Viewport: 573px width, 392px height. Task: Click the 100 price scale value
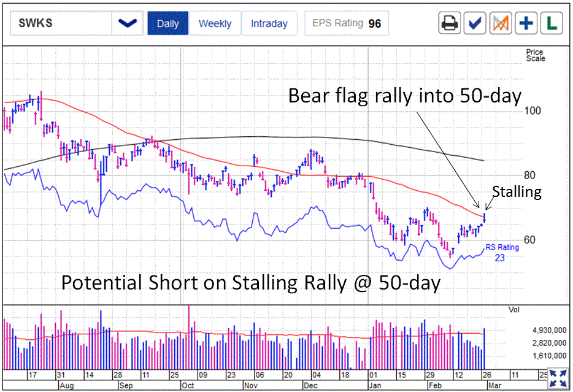coord(533,110)
